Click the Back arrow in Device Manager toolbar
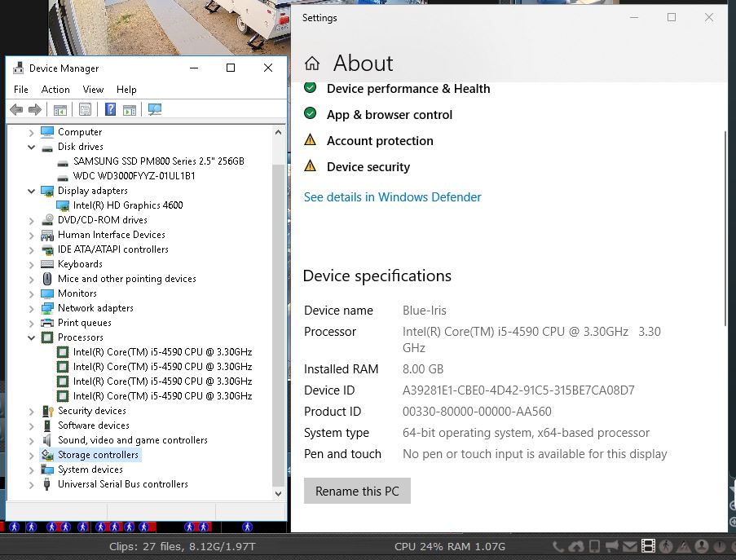This screenshot has width=736, height=560. click(16, 110)
